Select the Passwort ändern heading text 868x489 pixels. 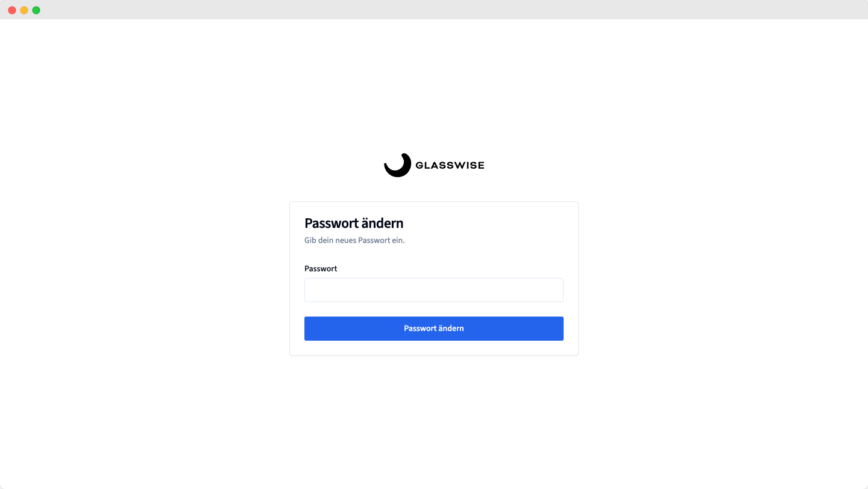coord(354,223)
